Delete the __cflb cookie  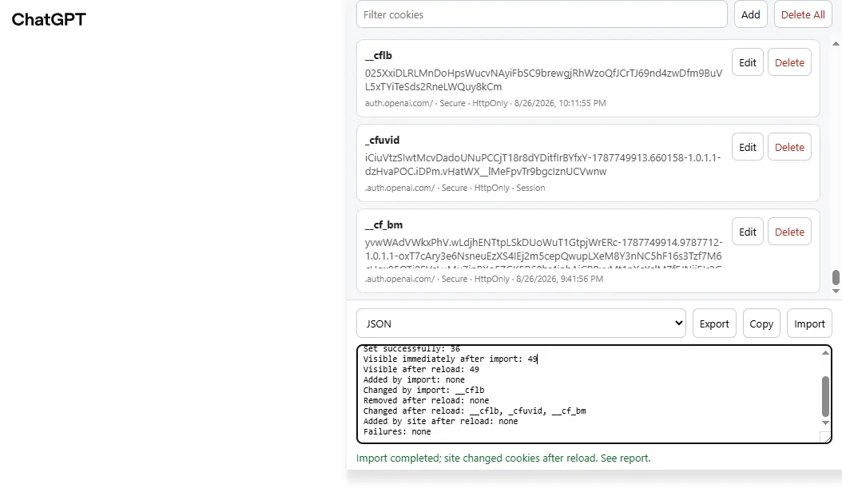coord(789,62)
